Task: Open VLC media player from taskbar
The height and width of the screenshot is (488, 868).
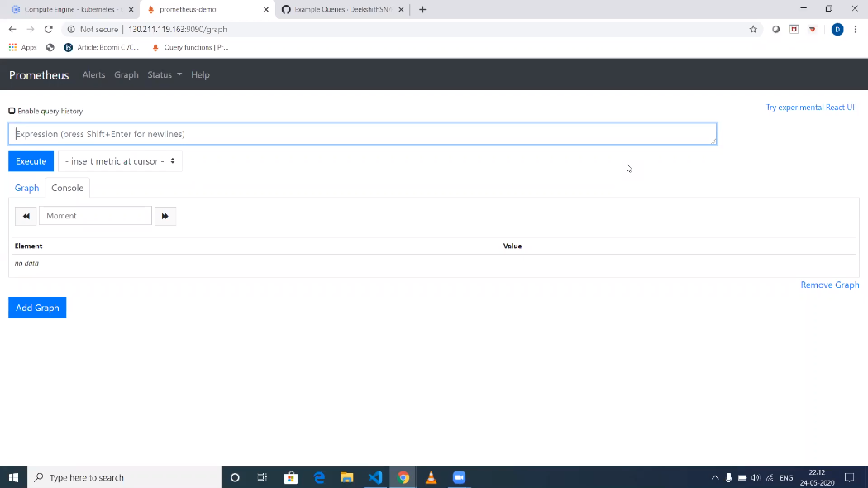Action: pyautogui.click(x=431, y=477)
